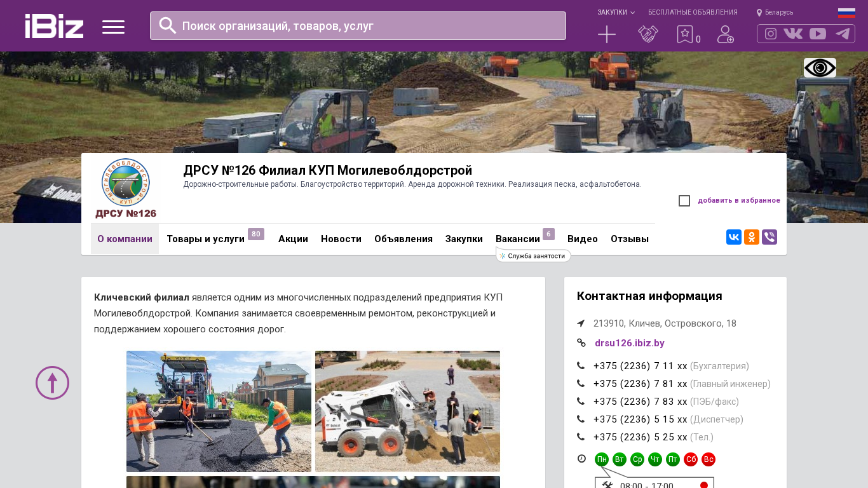This screenshot has height=488, width=868.
Task: Click the '08:00 - 17:00' working hours
Action: click(646, 485)
